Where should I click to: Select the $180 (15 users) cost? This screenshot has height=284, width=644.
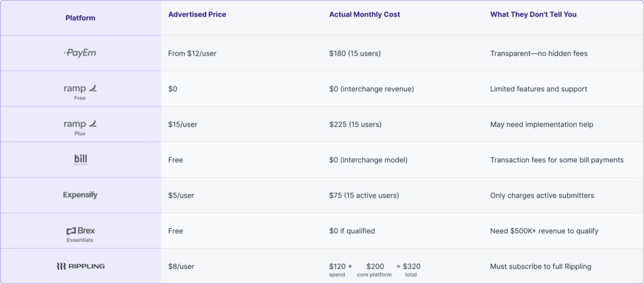pyautogui.click(x=355, y=53)
